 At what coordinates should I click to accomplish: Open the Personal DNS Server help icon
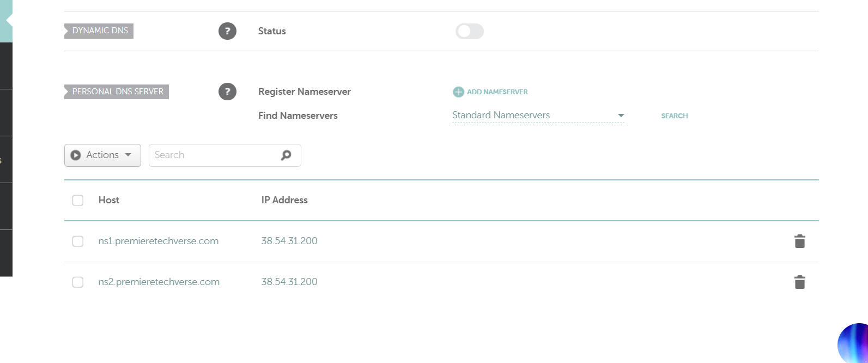227,92
